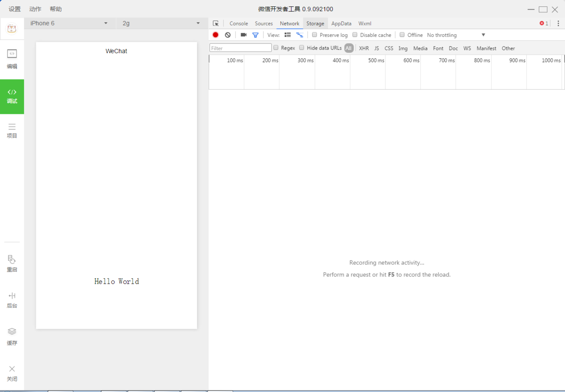This screenshot has width=565, height=392.
Task: Open the AppData tab
Action: 341,23
